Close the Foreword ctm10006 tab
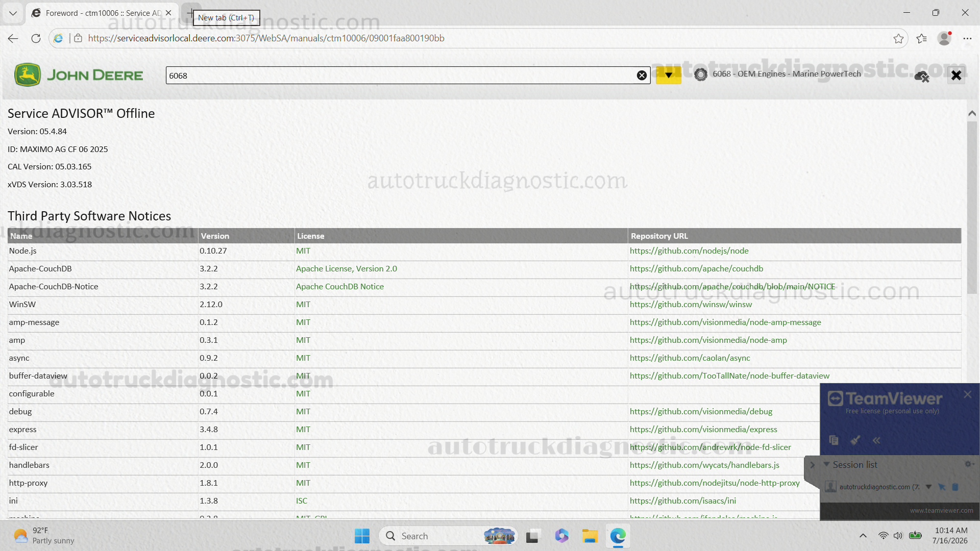Viewport: 980px width, 551px height. pos(168,13)
